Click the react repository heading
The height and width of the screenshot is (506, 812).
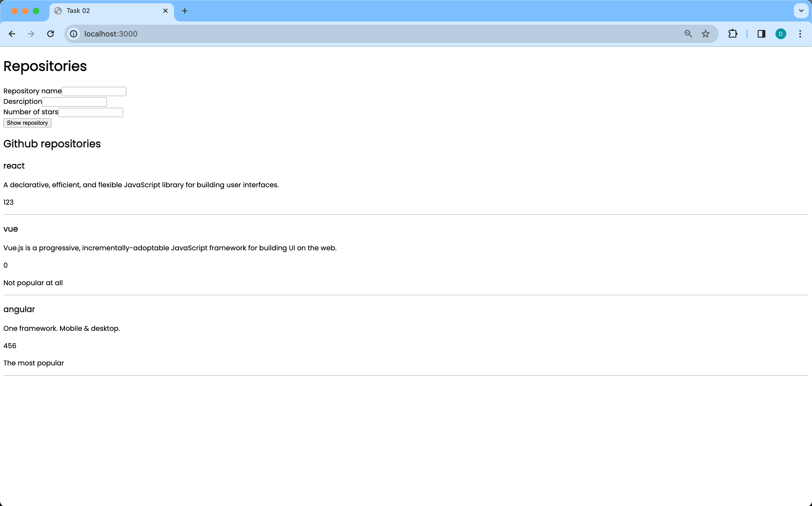(x=14, y=166)
